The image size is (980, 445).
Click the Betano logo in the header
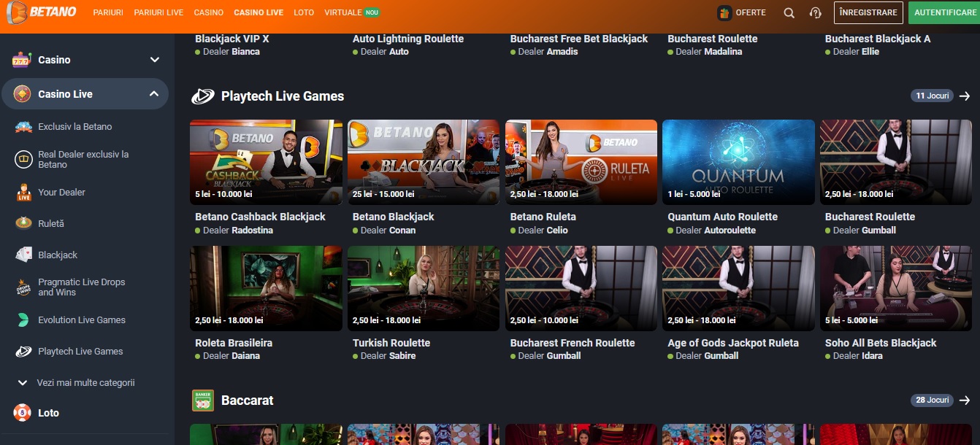click(x=42, y=12)
